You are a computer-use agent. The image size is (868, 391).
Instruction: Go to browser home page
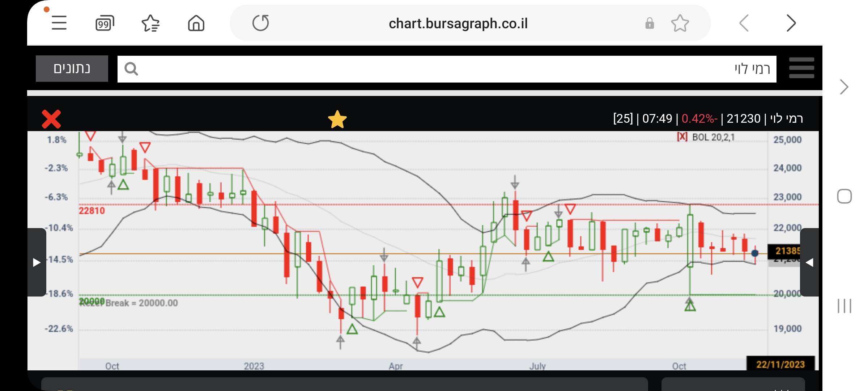coord(196,23)
